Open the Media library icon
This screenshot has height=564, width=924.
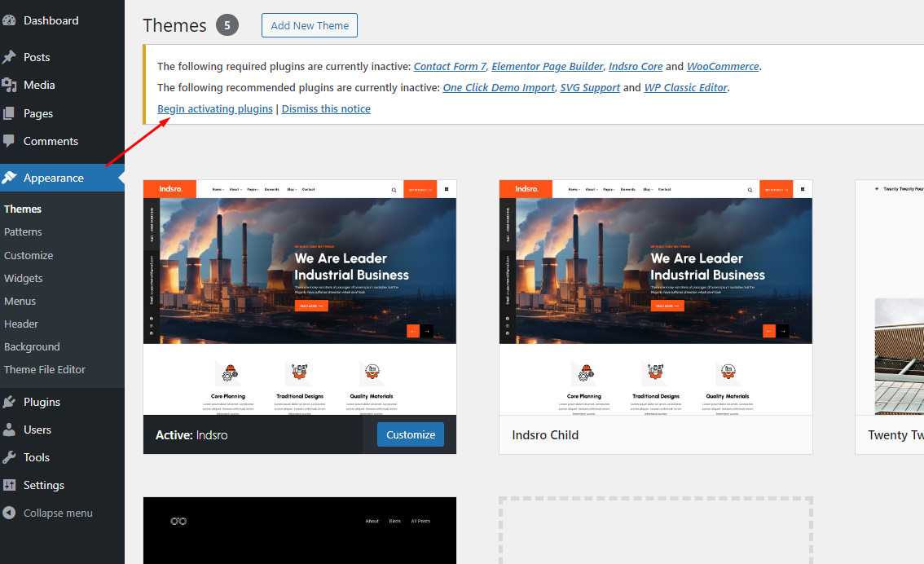tap(9, 85)
